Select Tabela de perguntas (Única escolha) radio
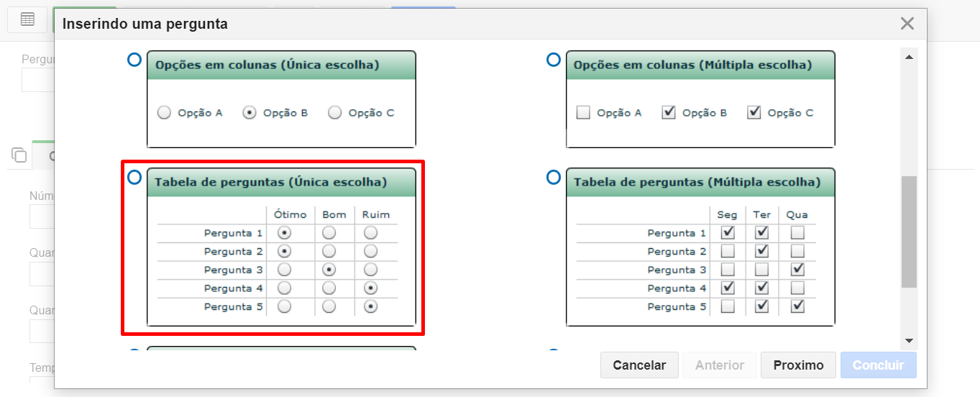This screenshot has height=397, width=980. 134,177
